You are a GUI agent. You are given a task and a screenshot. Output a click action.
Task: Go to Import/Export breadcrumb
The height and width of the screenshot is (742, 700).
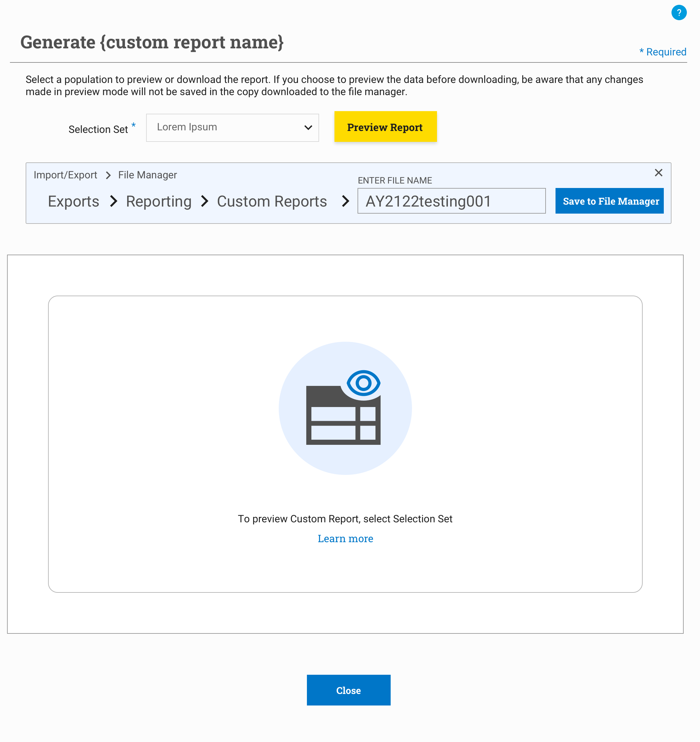coord(65,175)
